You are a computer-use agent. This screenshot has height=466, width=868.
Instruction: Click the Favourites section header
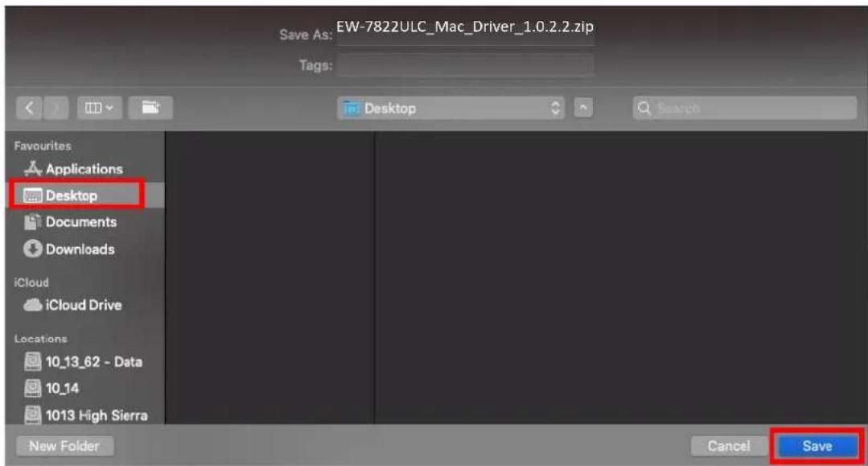(x=43, y=146)
